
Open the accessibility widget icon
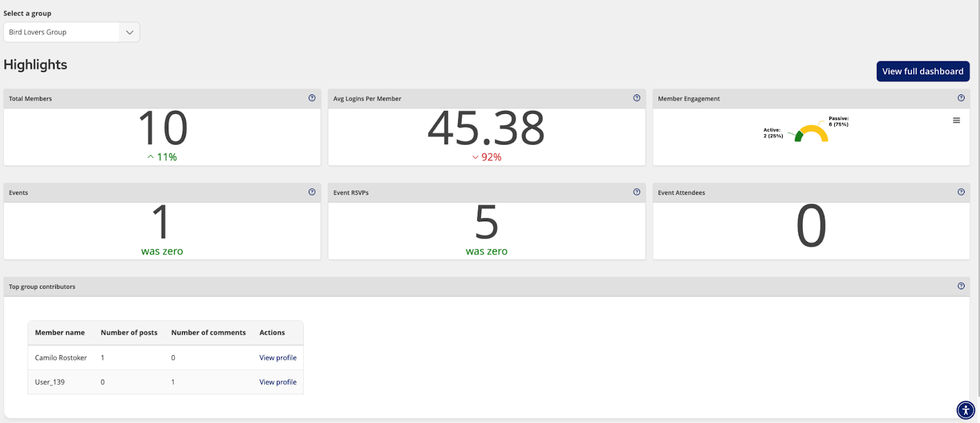(x=966, y=410)
